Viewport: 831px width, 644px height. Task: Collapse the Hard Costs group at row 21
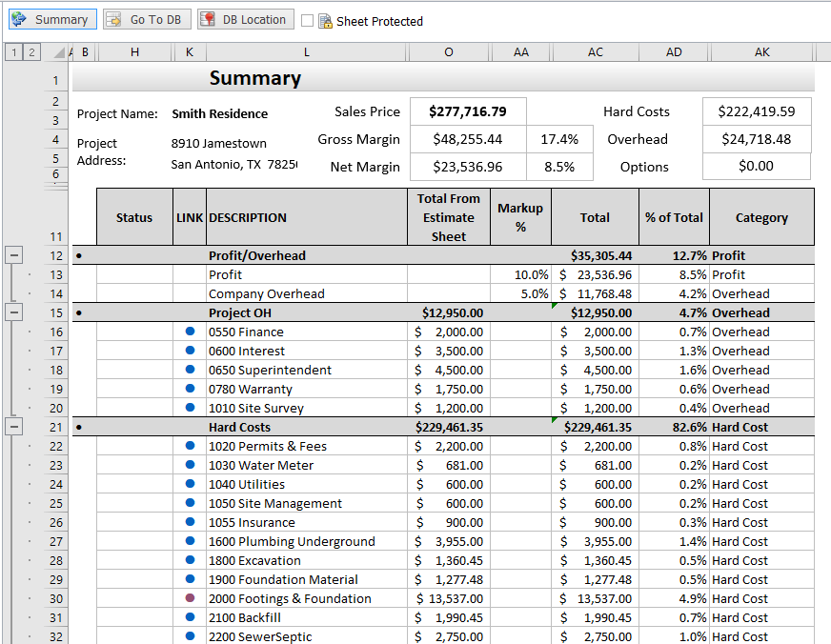[x=14, y=427]
